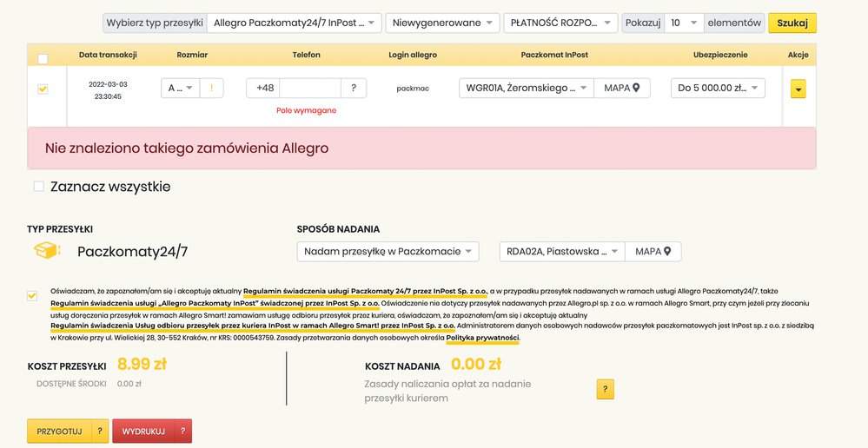
Task: Click the question mark next to phone field
Action: tap(354, 89)
